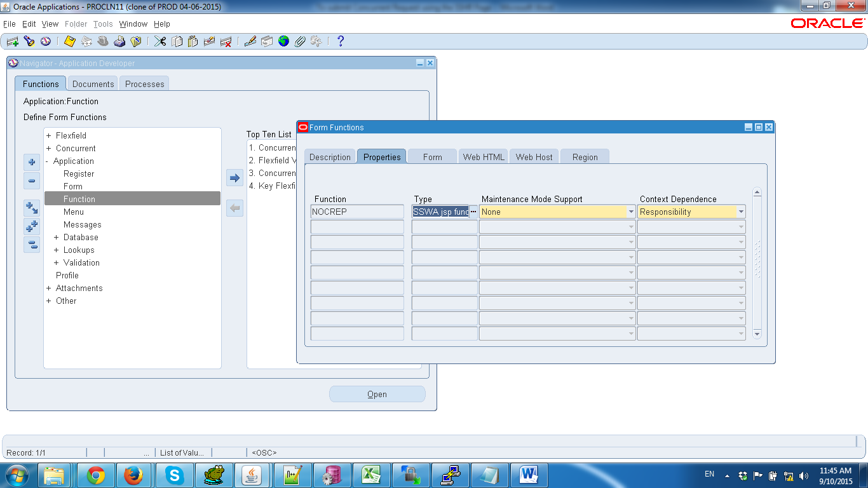The width and height of the screenshot is (868, 488).
Task: Open Firefox from the taskbar
Action: (133, 475)
